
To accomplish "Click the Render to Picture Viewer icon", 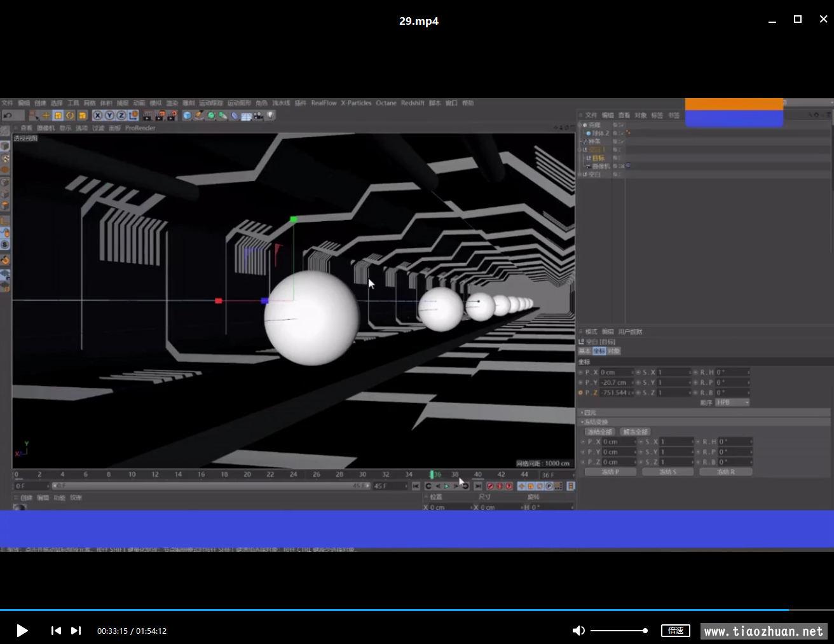I will click(x=160, y=116).
